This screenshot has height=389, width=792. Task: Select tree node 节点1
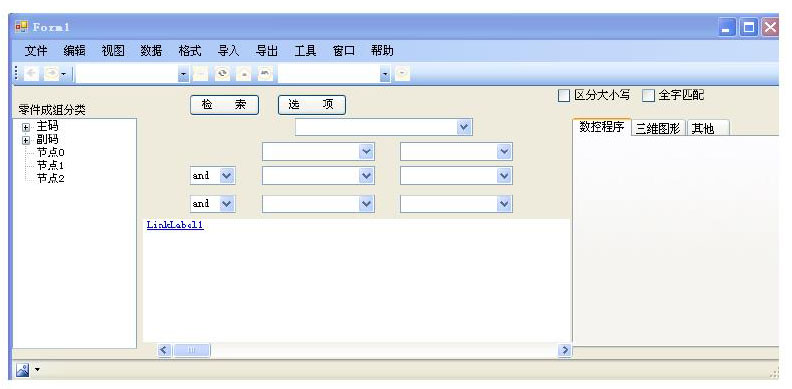50,166
